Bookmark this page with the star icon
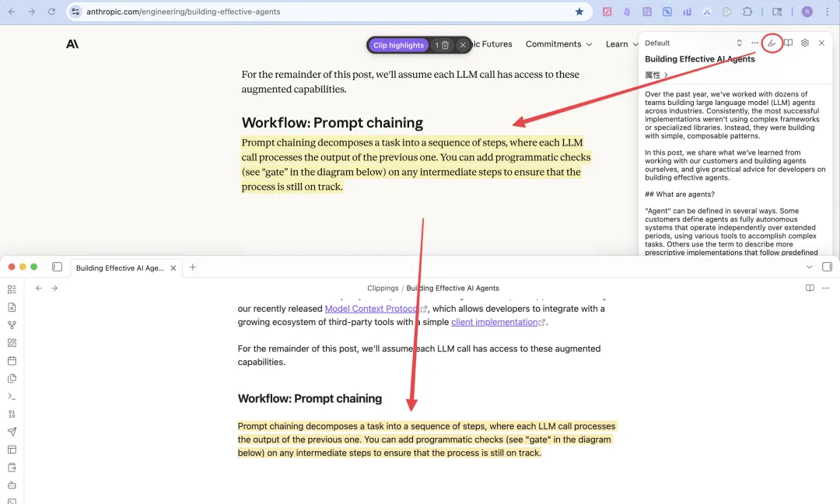 coord(579,12)
